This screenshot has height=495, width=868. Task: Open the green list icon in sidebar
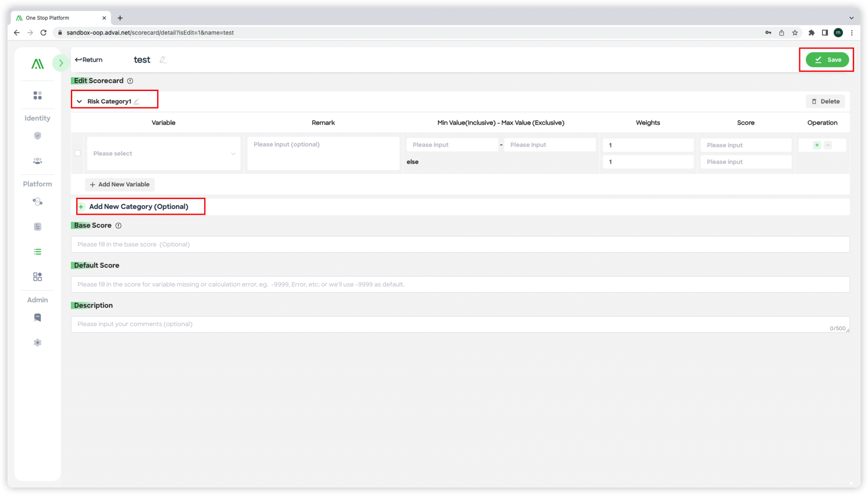click(38, 252)
